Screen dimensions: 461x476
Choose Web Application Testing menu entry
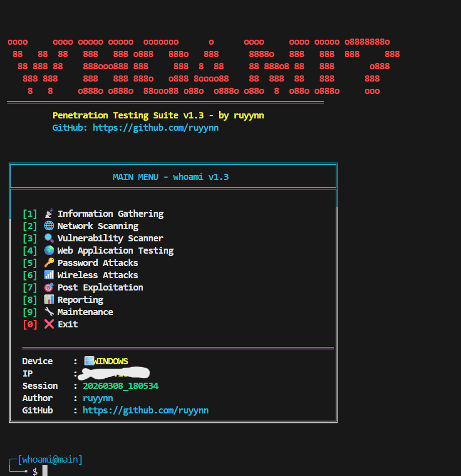pyautogui.click(x=116, y=251)
